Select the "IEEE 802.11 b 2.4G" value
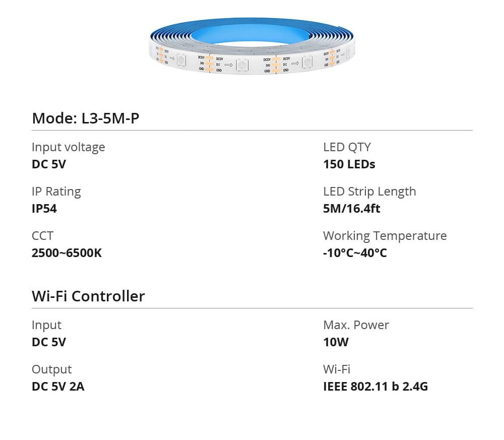 pyautogui.click(x=375, y=387)
